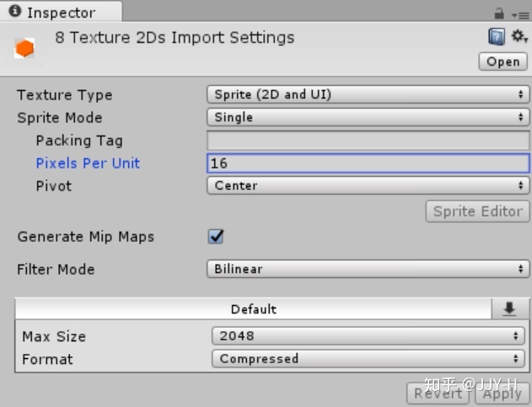The height and width of the screenshot is (407, 532).
Task: Open the Max Size dropdown
Action: pyautogui.click(x=368, y=335)
